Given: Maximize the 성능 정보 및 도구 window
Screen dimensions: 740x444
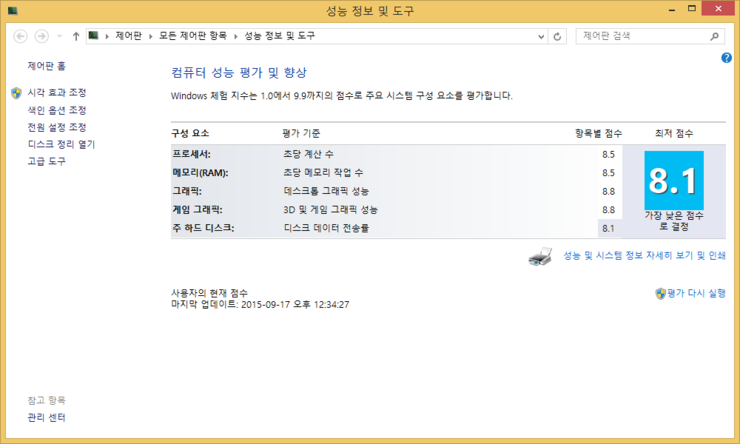Looking at the screenshot, I should pyautogui.click(x=691, y=9).
